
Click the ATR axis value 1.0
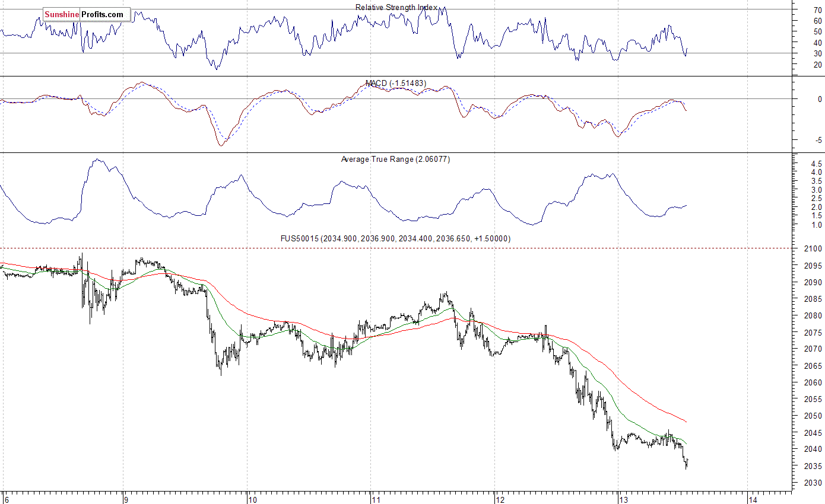point(816,225)
